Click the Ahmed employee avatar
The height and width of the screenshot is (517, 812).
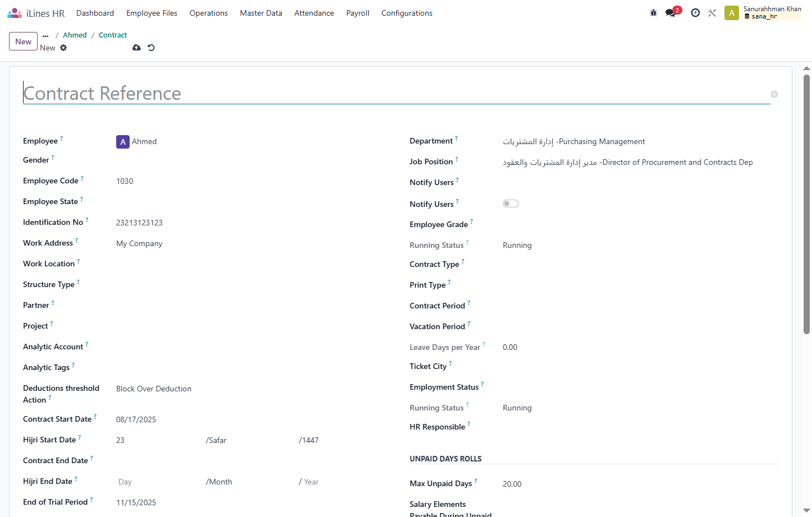pyautogui.click(x=123, y=142)
